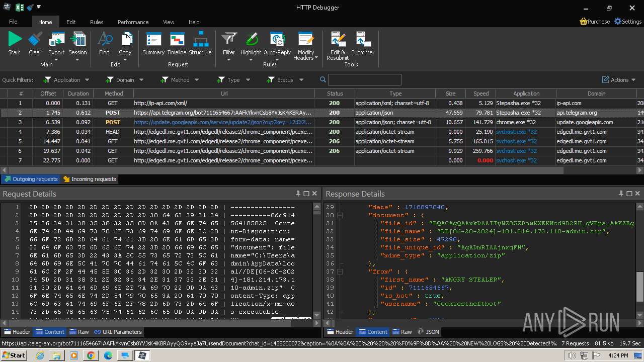Open the Summary view
Viewport: 644px width, 362px height.
pos(153,43)
